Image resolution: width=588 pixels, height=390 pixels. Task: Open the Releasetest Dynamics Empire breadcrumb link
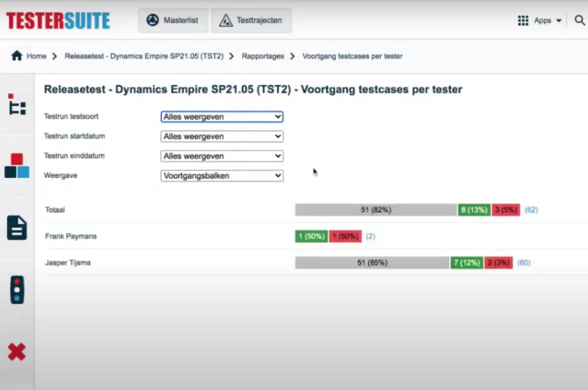[144, 56]
